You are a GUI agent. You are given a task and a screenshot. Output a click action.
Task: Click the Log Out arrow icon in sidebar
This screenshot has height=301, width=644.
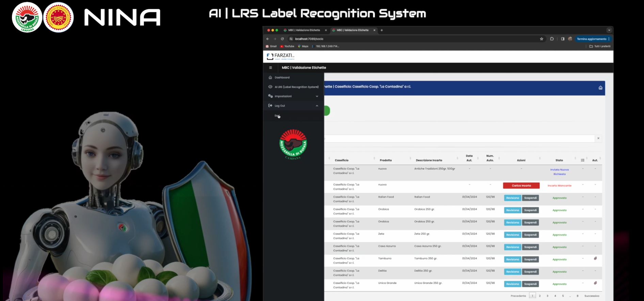270,106
